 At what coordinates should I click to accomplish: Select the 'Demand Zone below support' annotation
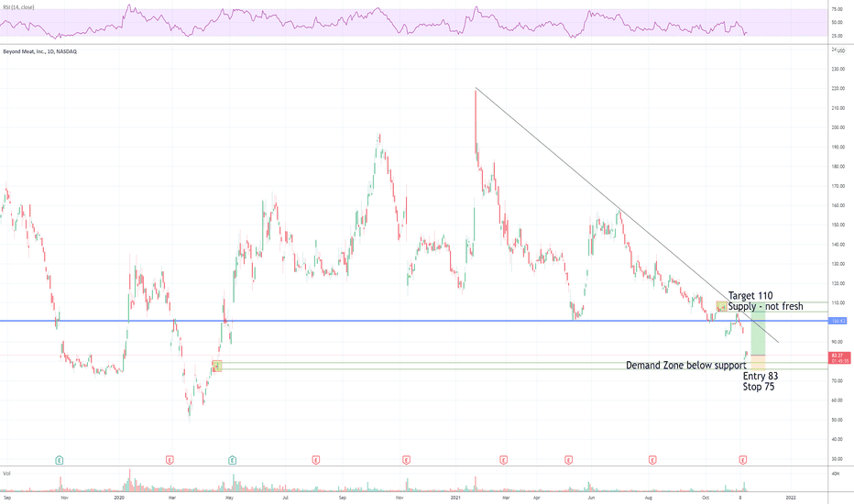[686, 366]
